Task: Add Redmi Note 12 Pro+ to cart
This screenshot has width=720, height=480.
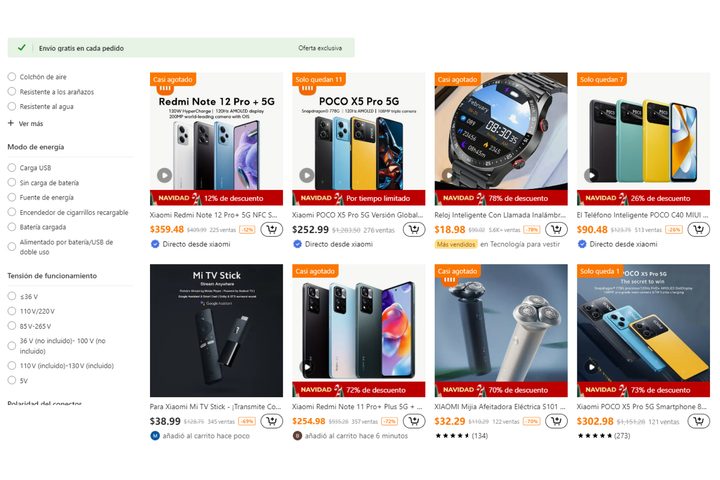Action: click(x=271, y=230)
